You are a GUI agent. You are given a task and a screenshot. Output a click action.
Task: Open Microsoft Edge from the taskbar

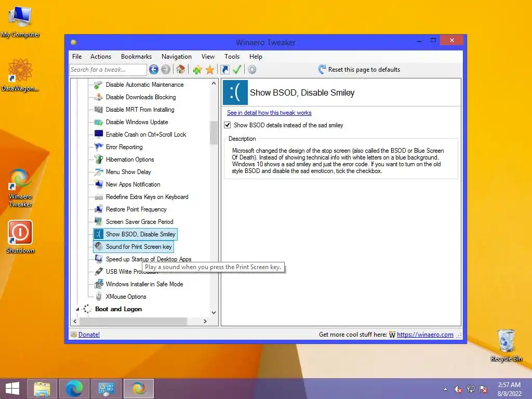click(x=74, y=389)
